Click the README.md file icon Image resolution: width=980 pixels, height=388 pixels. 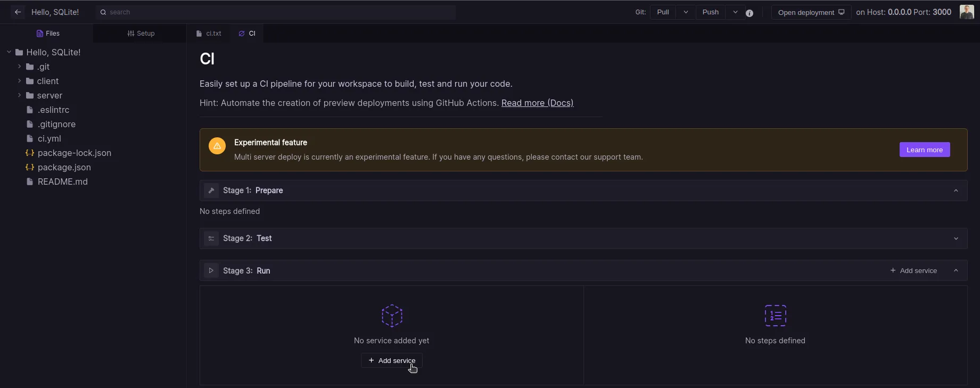tap(30, 181)
